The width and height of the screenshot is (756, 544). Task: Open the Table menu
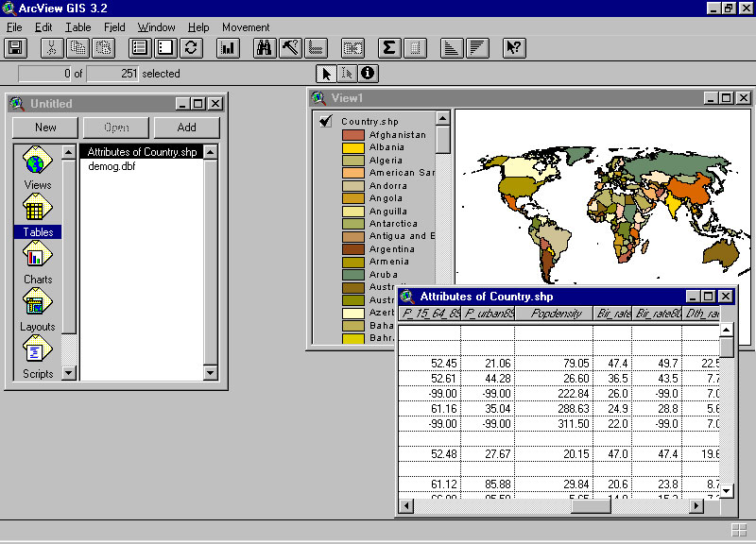click(78, 27)
